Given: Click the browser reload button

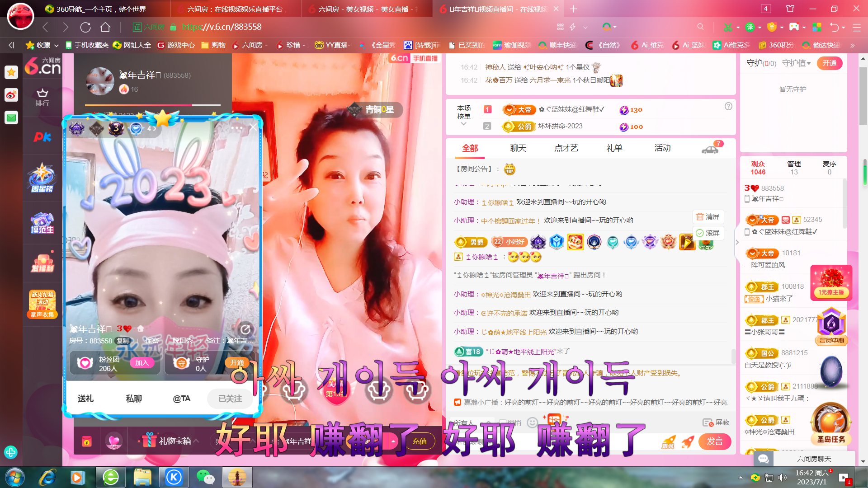Looking at the screenshot, I should (x=85, y=27).
